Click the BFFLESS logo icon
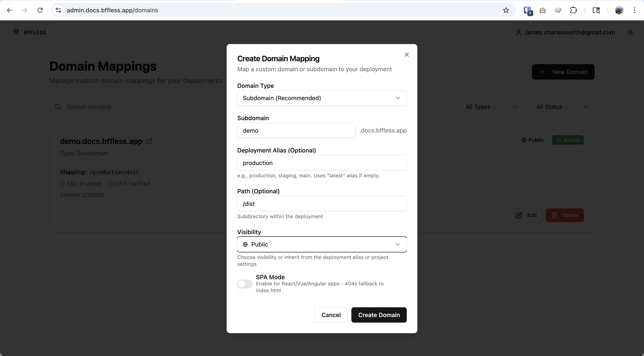Image resolution: width=644 pixels, height=356 pixels. pos(16,33)
